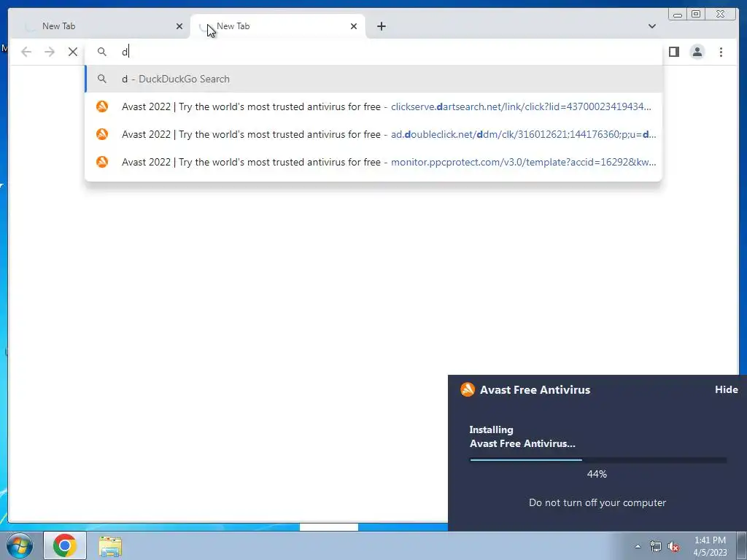Click the Avast installation progress bar
Image resolution: width=747 pixels, height=560 pixels.
pyautogui.click(x=598, y=460)
